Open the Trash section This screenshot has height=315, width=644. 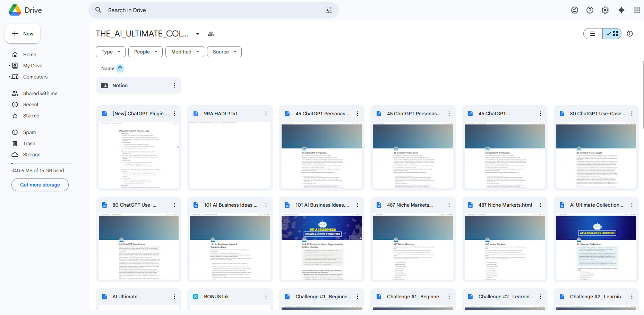click(29, 143)
